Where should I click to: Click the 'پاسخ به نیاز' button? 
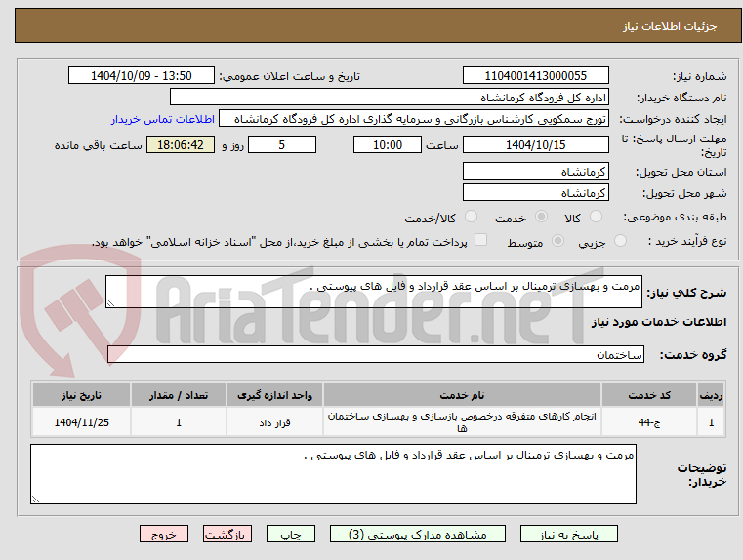[568, 534]
